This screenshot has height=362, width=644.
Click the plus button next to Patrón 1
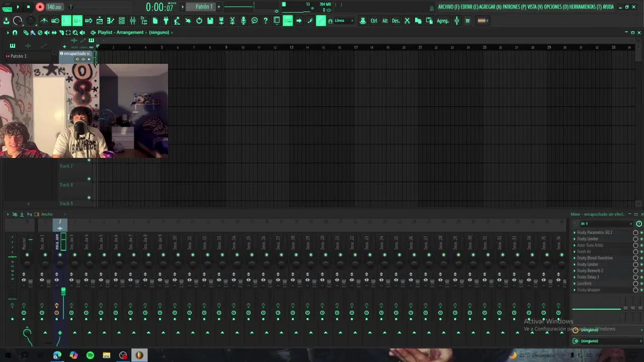pos(219,7)
